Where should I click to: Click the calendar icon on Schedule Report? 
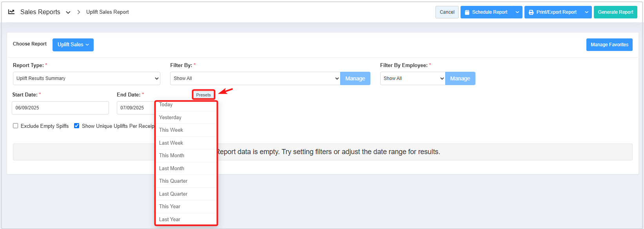click(x=467, y=13)
